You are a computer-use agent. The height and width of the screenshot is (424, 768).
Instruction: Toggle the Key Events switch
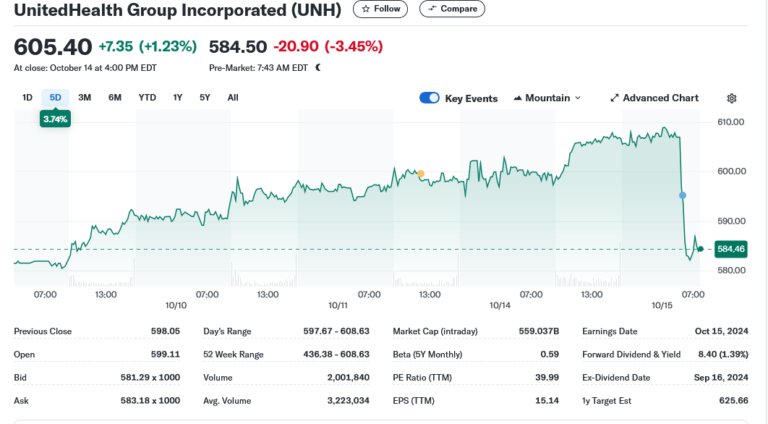(430, 98)
